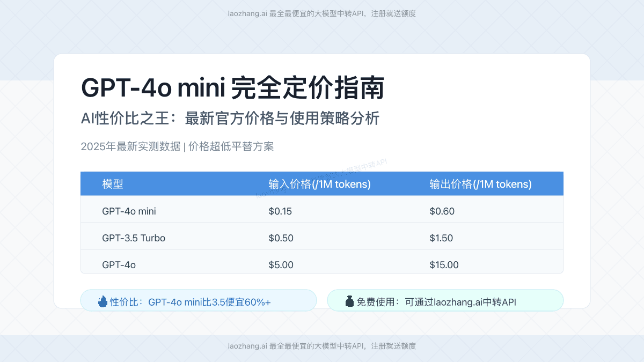Click the $1.50 output price cell
This screenshot has height=362, width=644.
(441, 238)
